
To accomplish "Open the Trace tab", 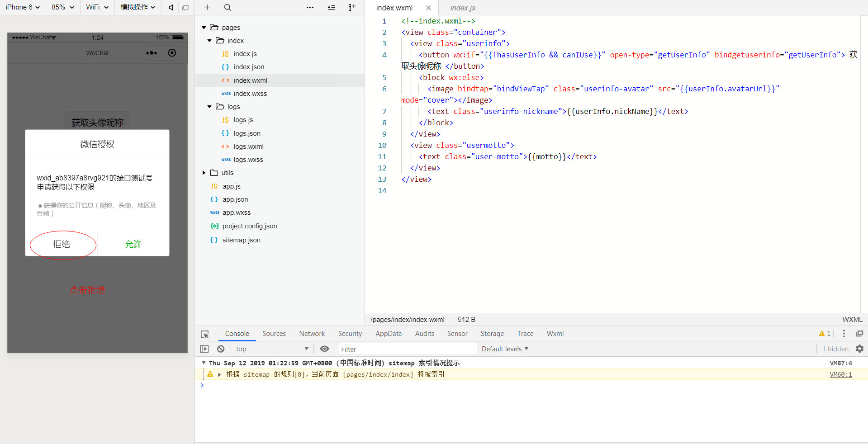I will [526, 334].
